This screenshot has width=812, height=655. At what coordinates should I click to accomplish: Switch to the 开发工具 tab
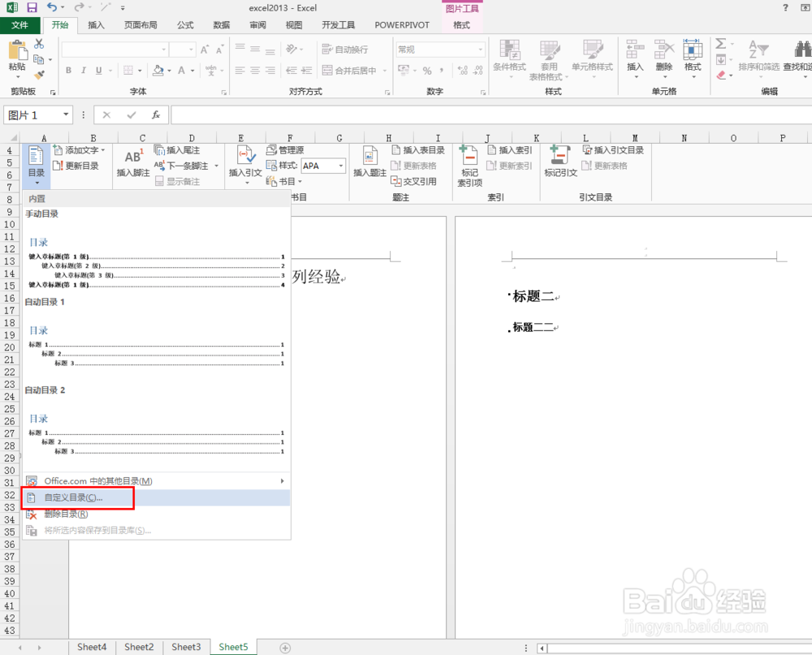point(339,25)
